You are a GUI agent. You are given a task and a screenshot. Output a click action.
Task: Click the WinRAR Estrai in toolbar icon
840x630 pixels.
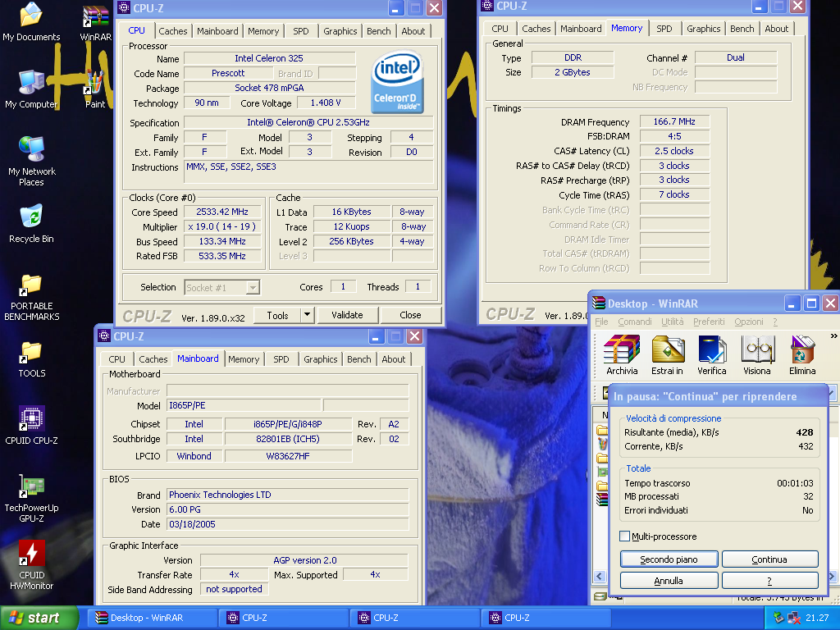coord(667,355)
